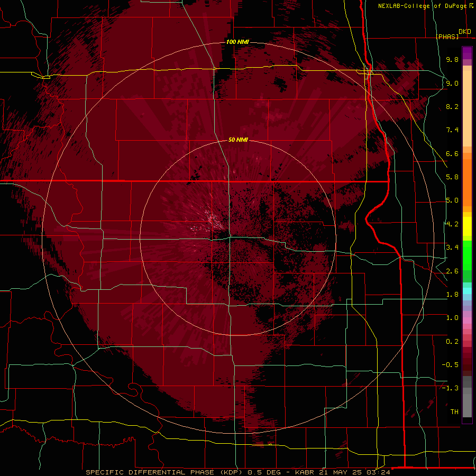
Task: Click the 5.0 scale value
Action: click(x=452, y=200)
